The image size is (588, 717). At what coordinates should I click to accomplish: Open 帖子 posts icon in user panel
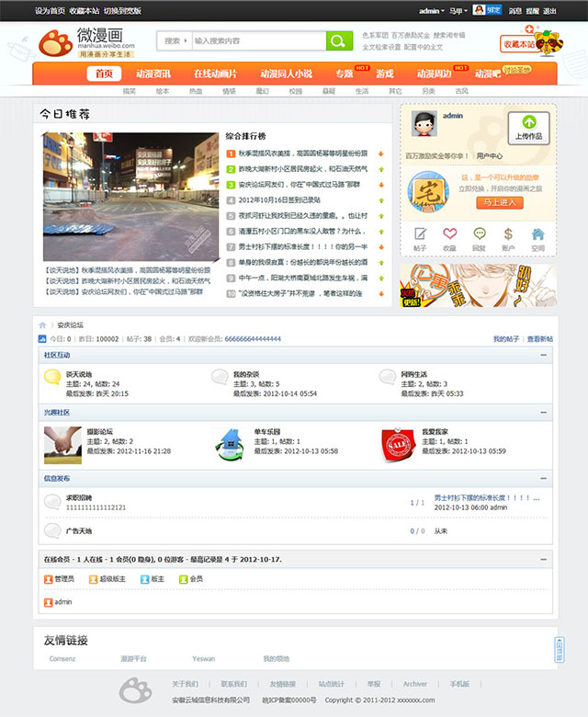point(420,234)
